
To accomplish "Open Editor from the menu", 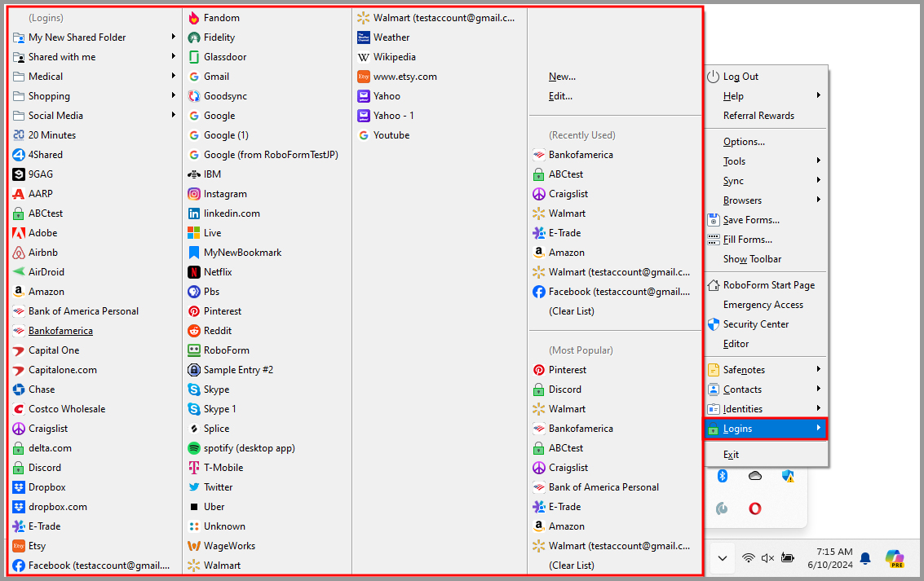I will click(x=766, y=344).
